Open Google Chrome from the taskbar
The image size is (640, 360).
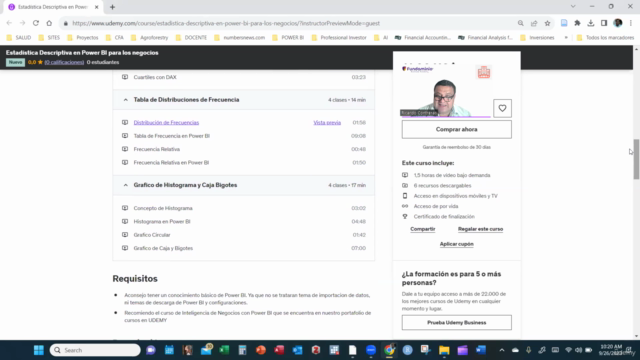point(389,350)
